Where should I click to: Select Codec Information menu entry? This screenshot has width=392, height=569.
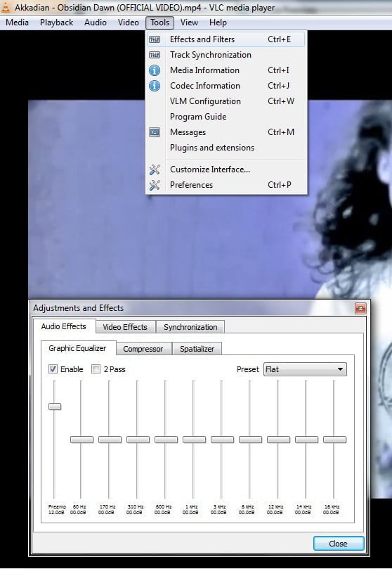pos(226,86)
